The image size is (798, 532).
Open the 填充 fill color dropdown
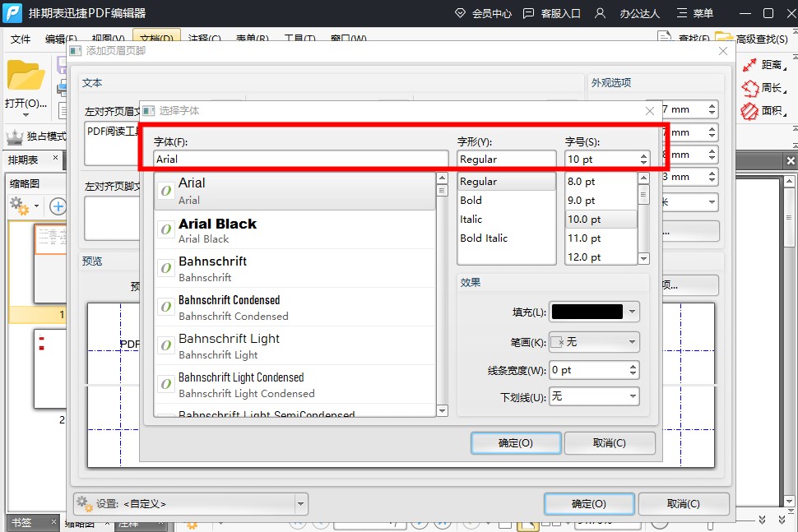click(x=632, y=312)
